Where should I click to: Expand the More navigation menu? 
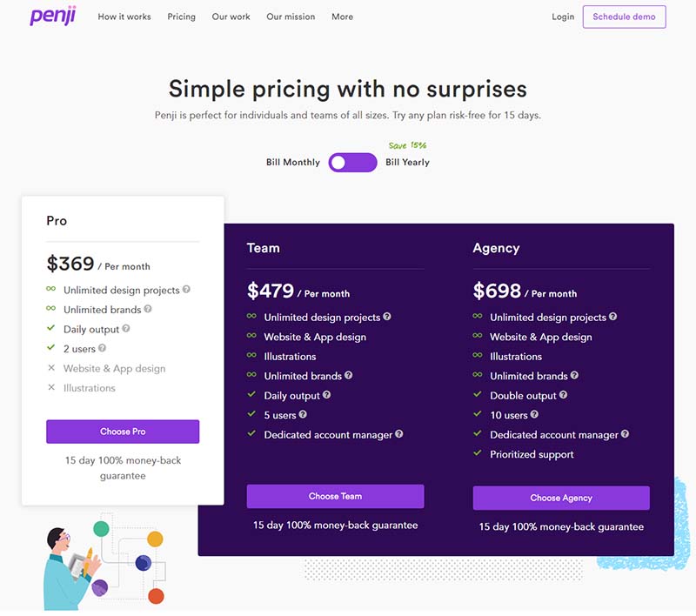342,17
